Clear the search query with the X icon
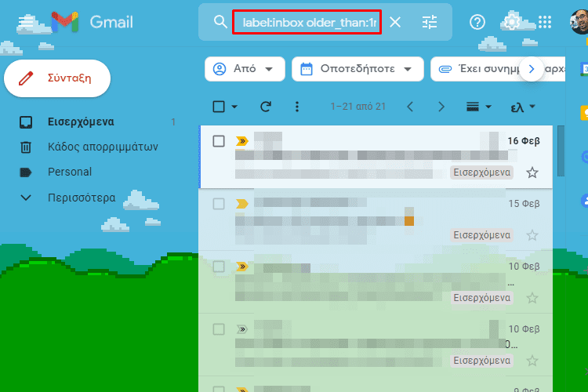This screenshot has width=588, height=392. [x=395, y=22]
